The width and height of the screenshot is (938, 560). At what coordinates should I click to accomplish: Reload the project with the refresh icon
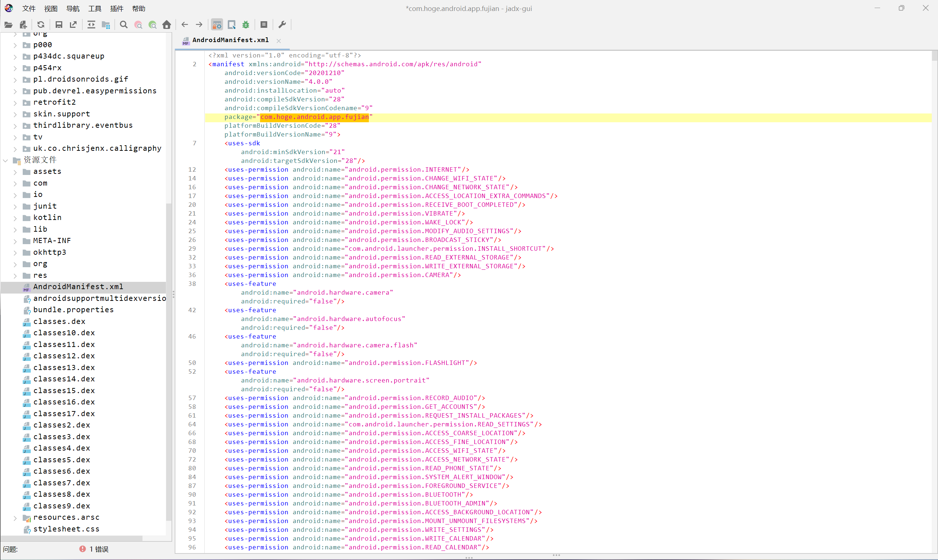(41, 25)
